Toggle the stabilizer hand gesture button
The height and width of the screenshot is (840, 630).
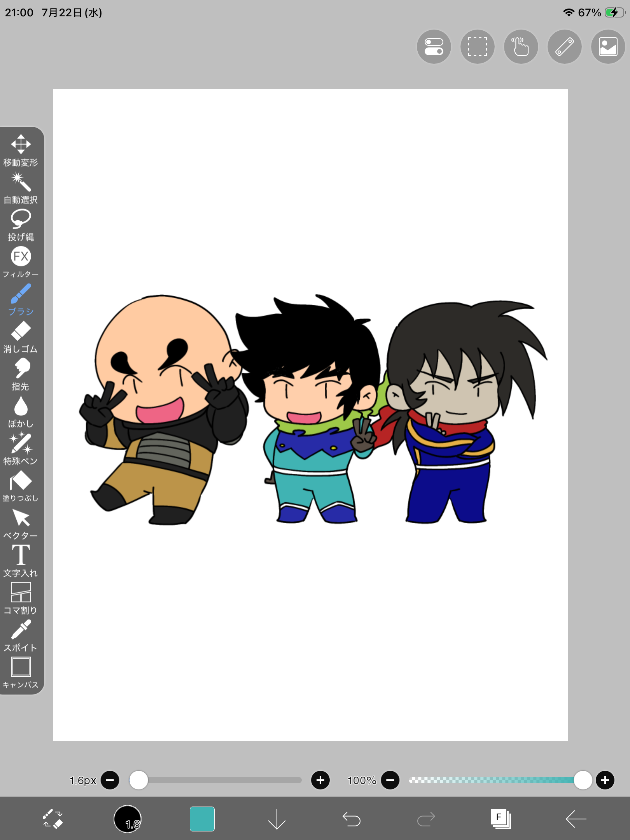point(521,47)
